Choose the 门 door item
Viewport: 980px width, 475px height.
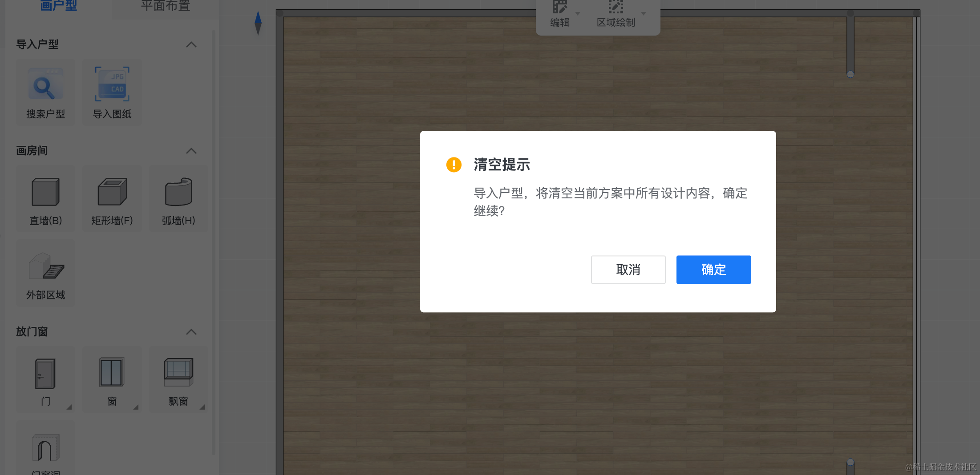point(45,380)
